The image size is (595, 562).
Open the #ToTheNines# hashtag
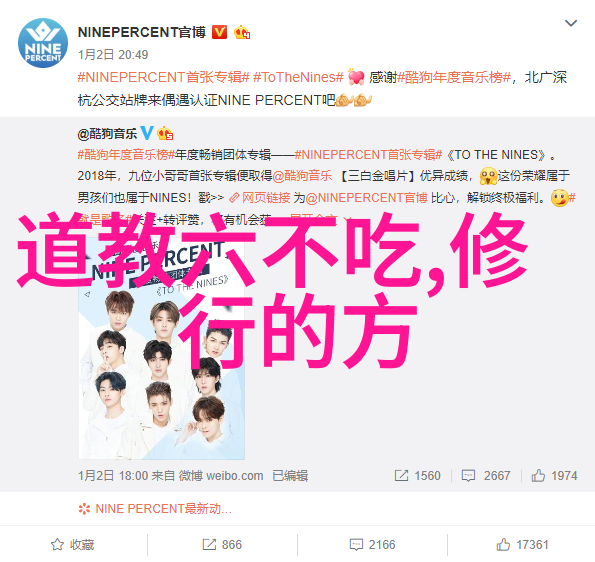pos(298,77)
